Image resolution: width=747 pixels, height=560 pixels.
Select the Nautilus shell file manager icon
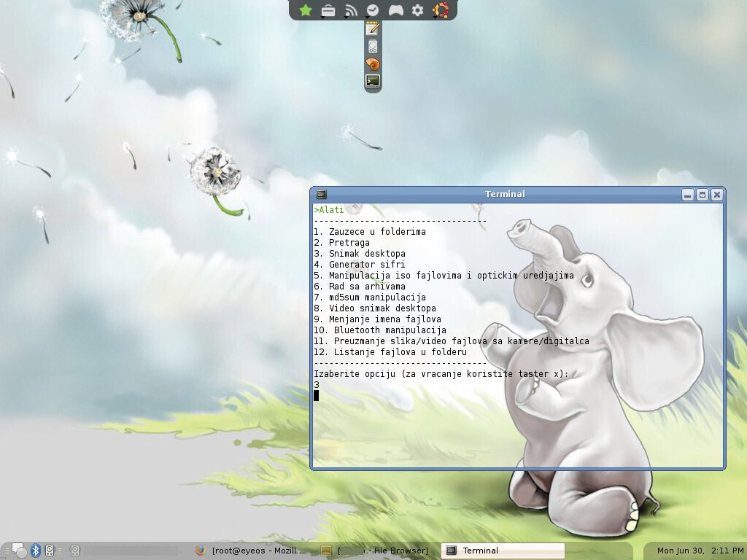click(x=372, y=64)
